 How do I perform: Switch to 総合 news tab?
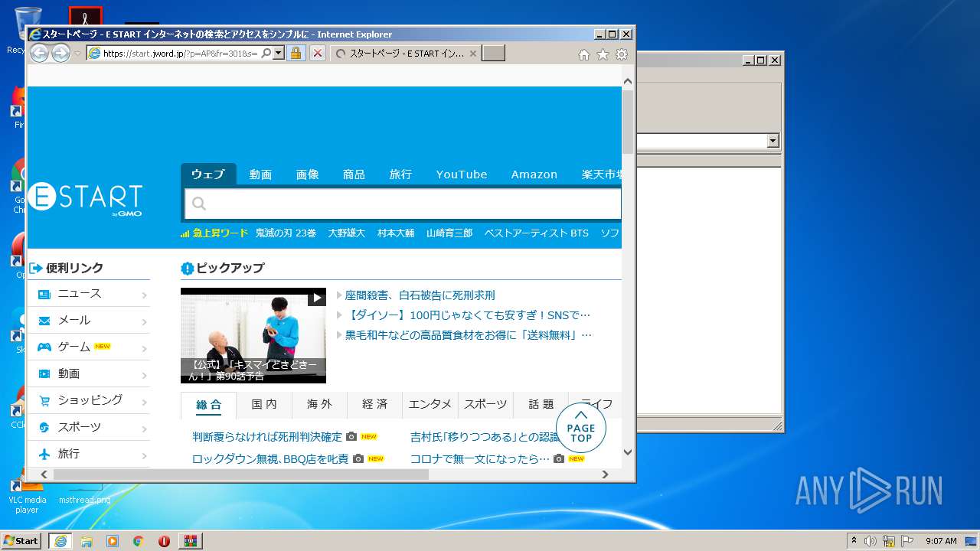(208, 405)
